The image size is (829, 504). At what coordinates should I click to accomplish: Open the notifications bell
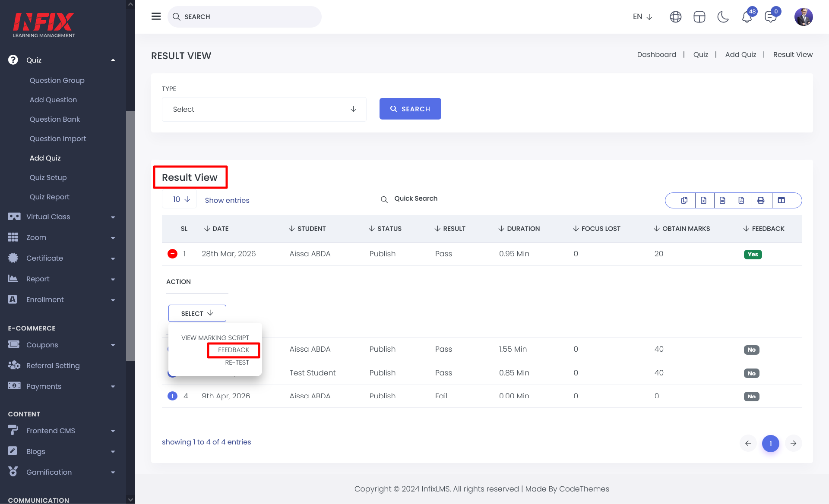coord(747,17)
